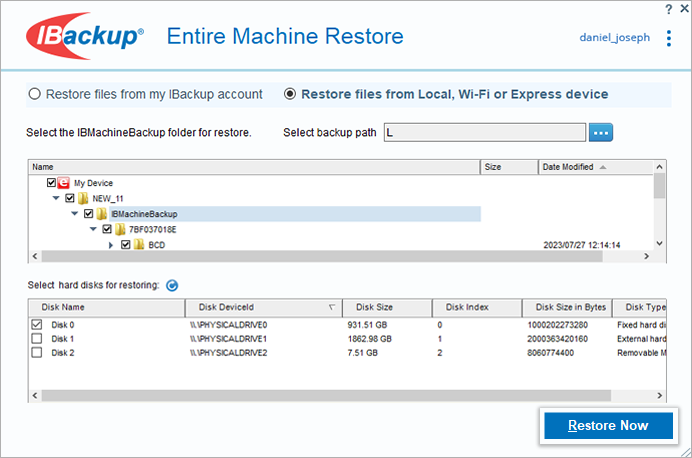Viewport: 692px width, 458px height.
Task: Click the disk list horizontal scrollbar thumb
Action: click(326, 396)
